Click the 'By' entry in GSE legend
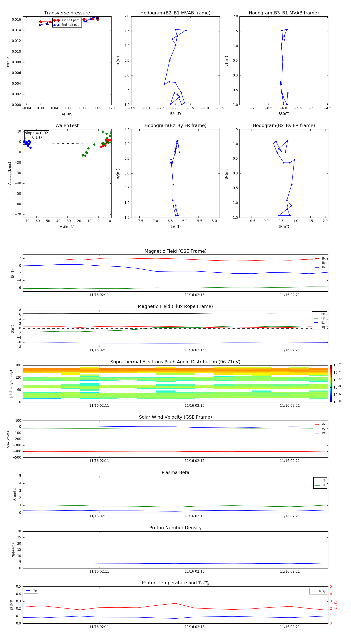The image size is (351, 644). (x=320, y=263)
